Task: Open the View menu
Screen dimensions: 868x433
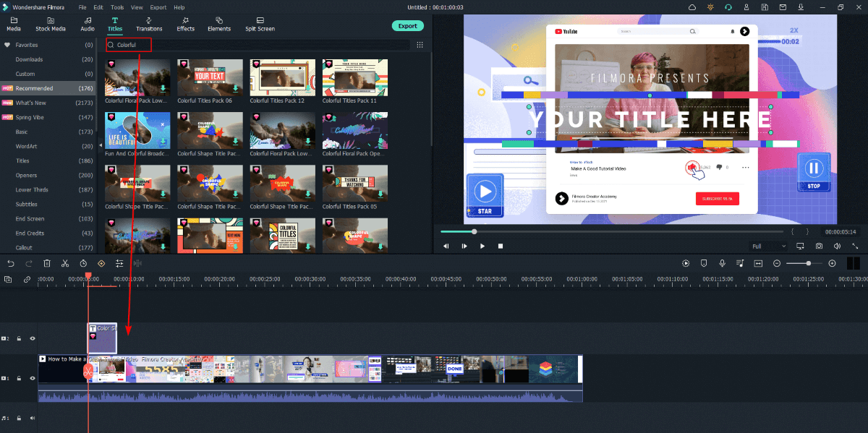Action: click(x=137, y=7)
